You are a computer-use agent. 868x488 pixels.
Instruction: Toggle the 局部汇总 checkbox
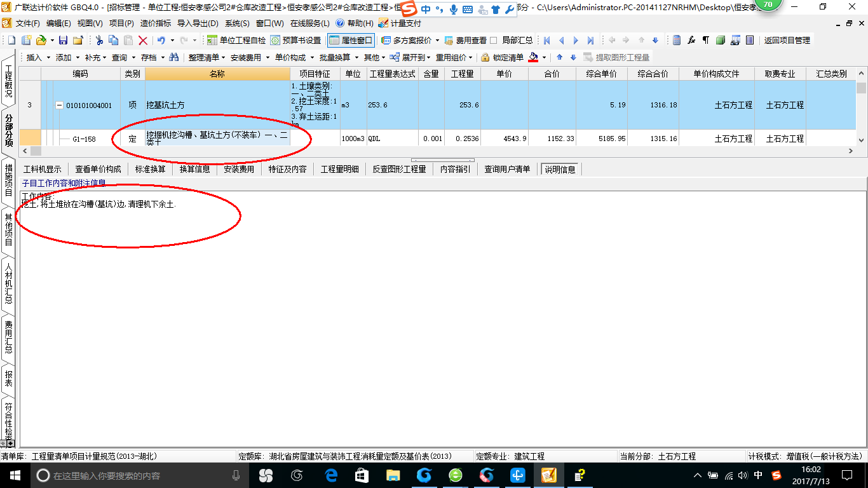pos(494,40)
